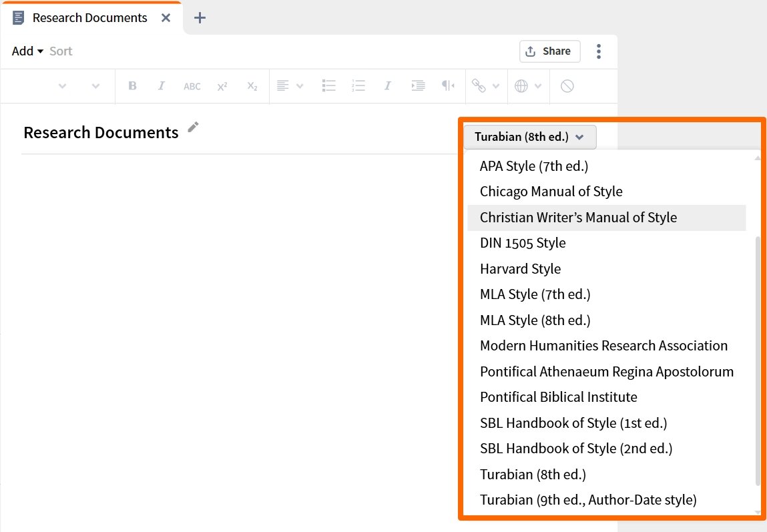Increase paragraph indent
The width and height of the screenshot is (767, 532).
click(418, 85)
